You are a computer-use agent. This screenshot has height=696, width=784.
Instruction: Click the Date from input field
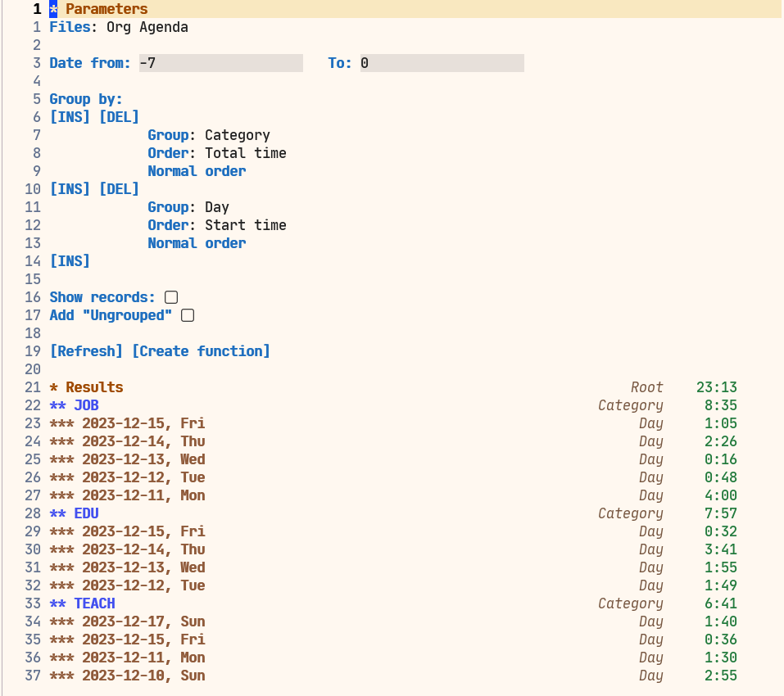pos(221,62)
